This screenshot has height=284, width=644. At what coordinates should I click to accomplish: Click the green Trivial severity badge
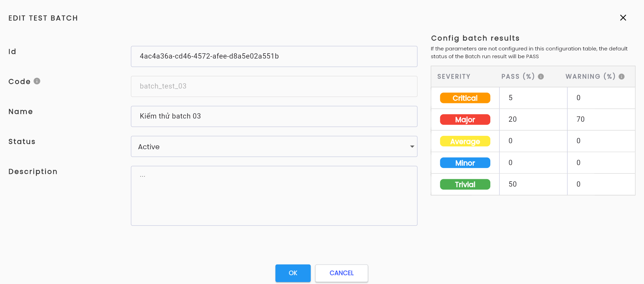pos(465,185)
